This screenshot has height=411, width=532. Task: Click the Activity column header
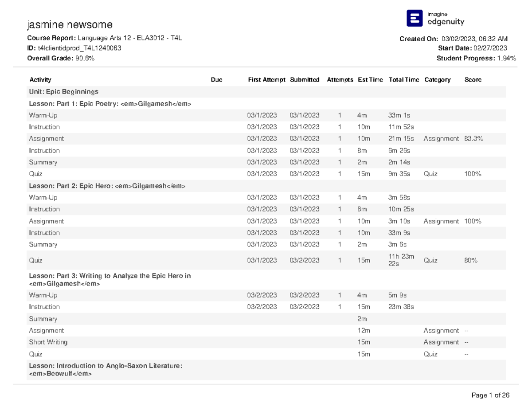(40, 80)
